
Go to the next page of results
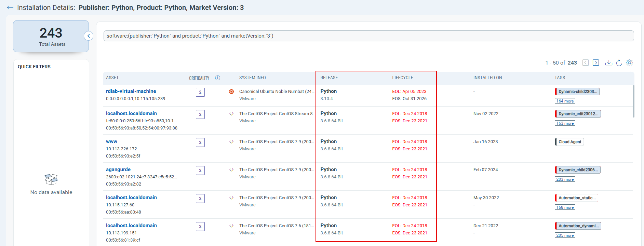pyautogui.click(x=596, y=63)
